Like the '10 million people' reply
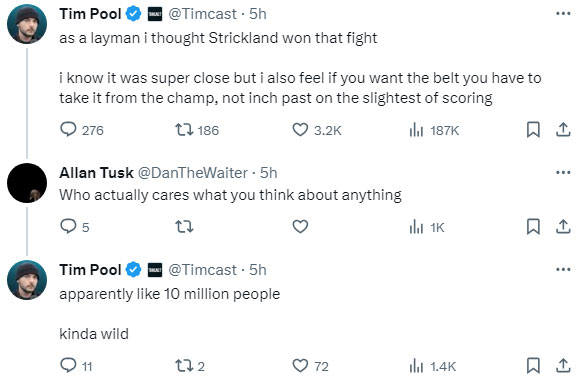Viewport: 587px width, 384px height. pyautogui.click(x=310, y=366)
